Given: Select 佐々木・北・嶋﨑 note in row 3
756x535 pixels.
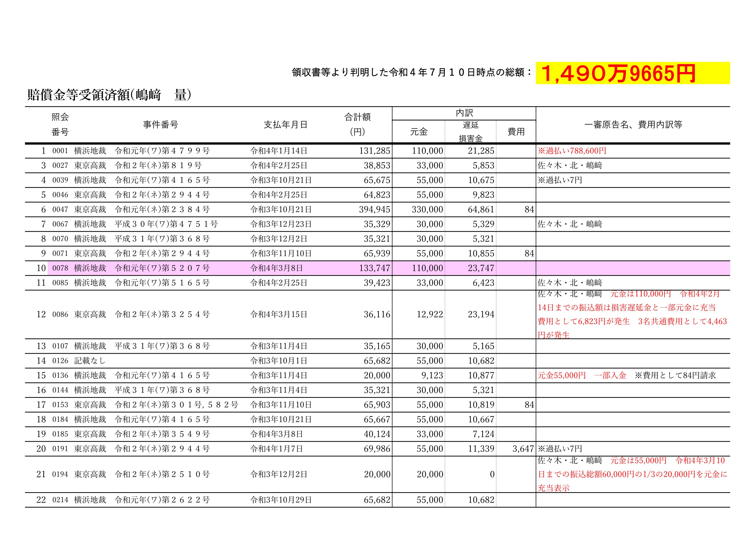Looking at the screenshot, I should (570, 165).
